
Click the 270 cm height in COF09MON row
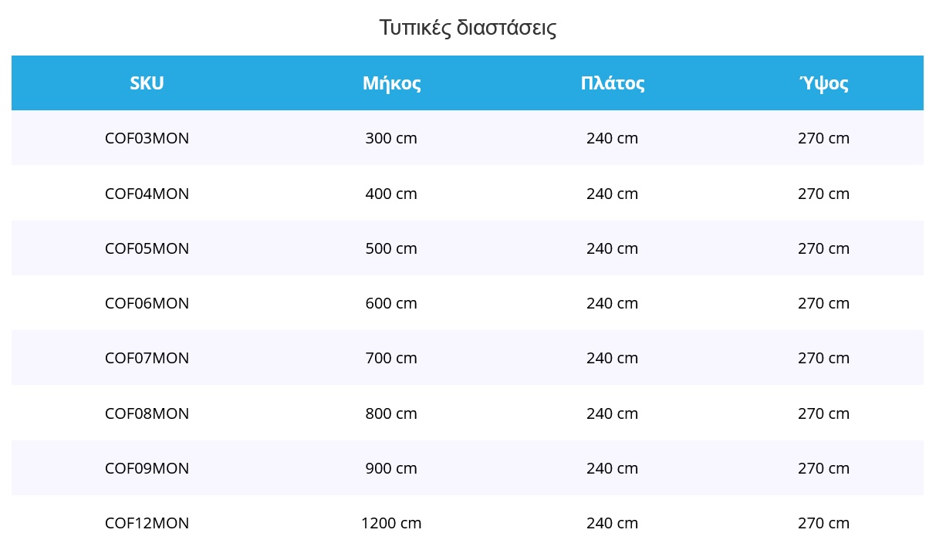click(823, 468)
